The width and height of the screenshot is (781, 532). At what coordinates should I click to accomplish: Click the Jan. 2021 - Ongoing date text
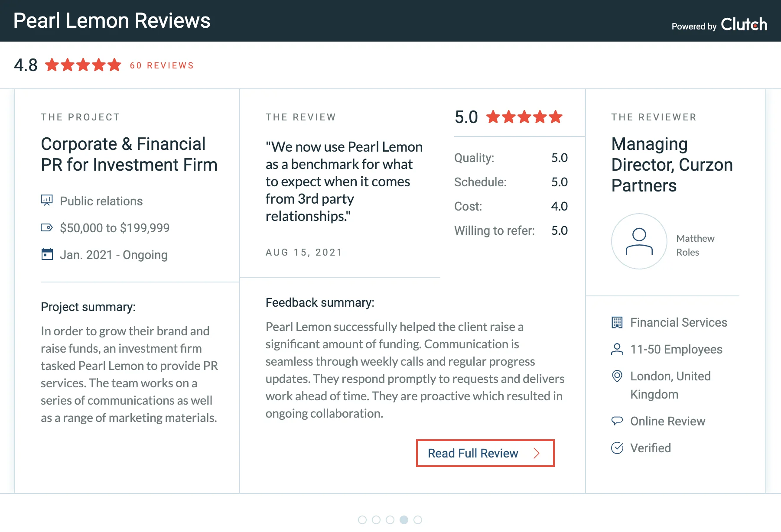point(114,255)
